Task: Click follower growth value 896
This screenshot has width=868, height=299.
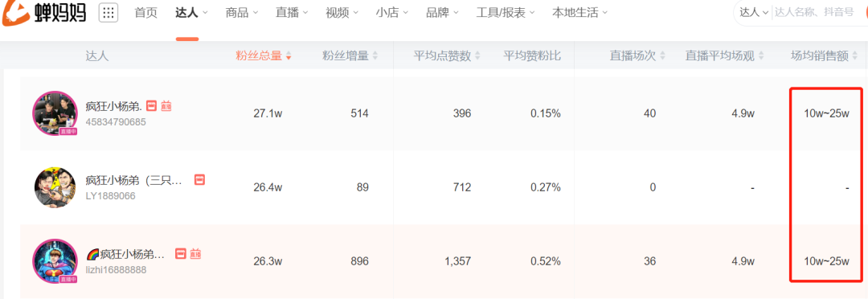Action: (359, 261)
